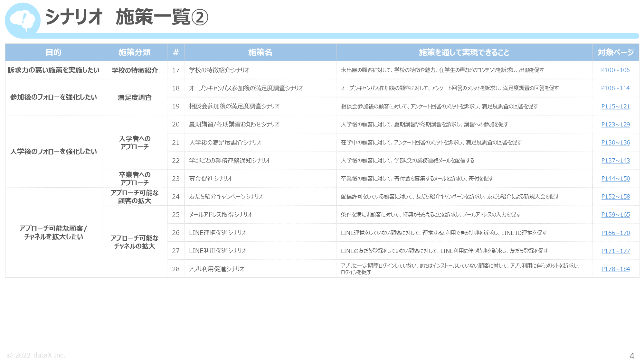Select row number 28
This screenshot has height=362, width=644.
point(176,269)
